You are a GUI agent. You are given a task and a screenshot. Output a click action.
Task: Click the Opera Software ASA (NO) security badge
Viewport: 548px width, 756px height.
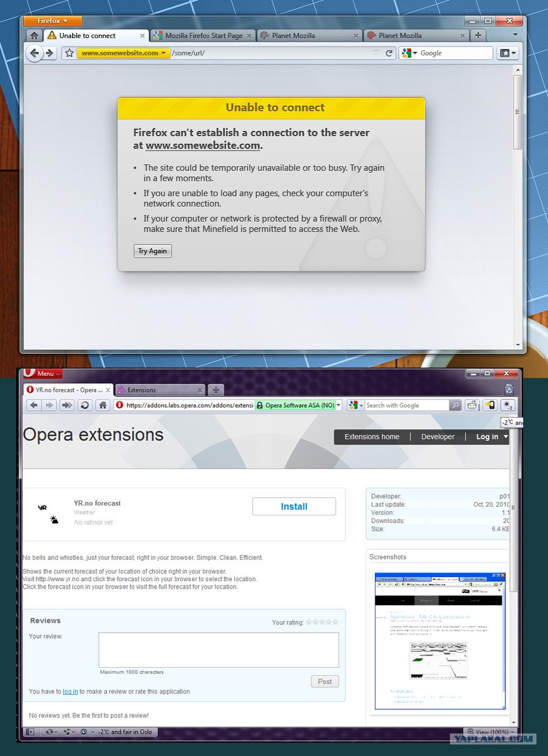coord(295,405)
